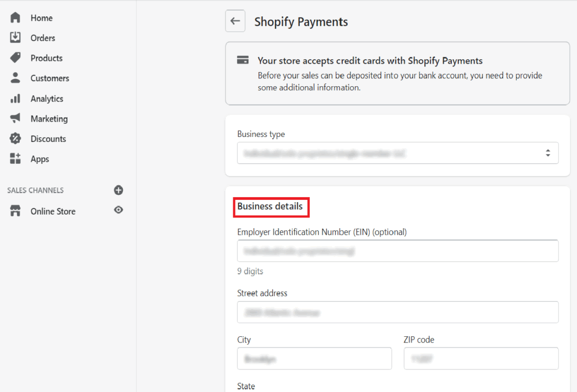Open the Discounts menu item

coord(48,139)
